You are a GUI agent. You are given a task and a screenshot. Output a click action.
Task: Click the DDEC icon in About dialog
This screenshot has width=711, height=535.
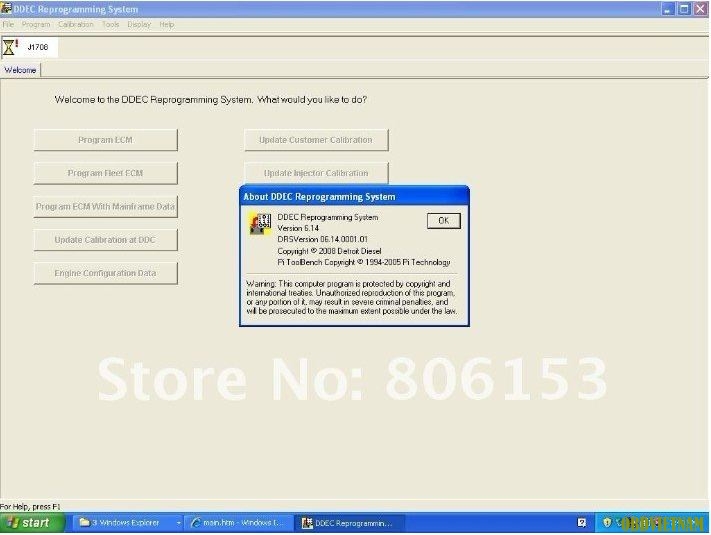(x=260, y=224)
